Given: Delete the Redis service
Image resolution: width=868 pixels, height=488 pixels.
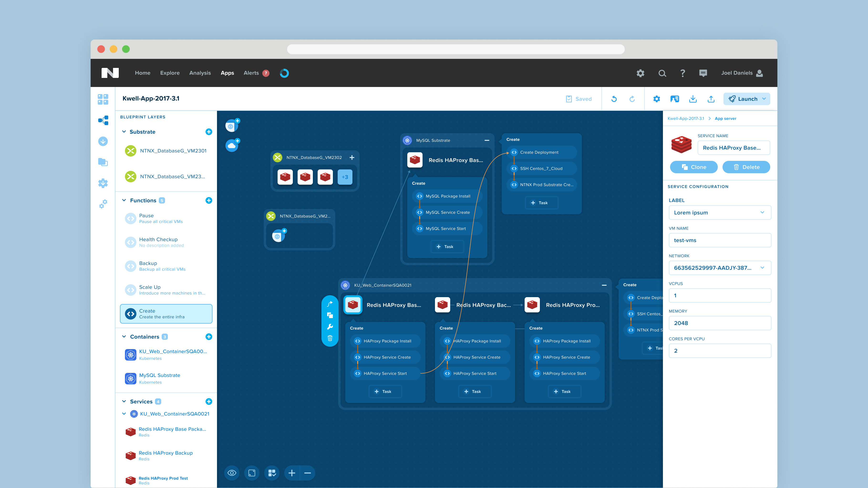Looking at the screenshot, I should pos(746,167).
